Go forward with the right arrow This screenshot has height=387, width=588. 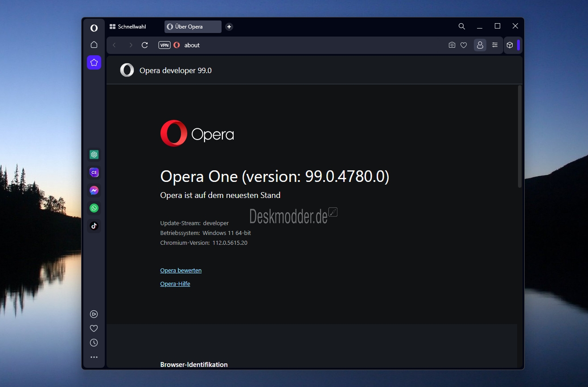(x=130, y=45)
